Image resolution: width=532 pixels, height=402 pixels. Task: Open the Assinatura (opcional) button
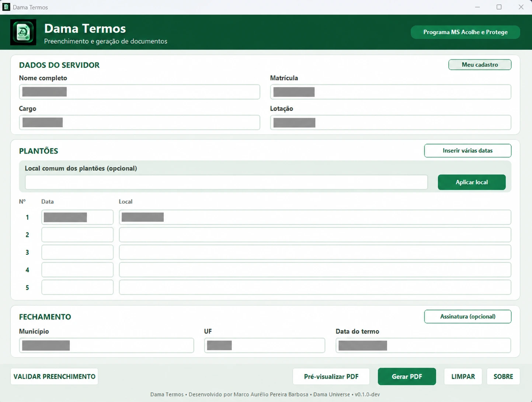click(467, 316)
